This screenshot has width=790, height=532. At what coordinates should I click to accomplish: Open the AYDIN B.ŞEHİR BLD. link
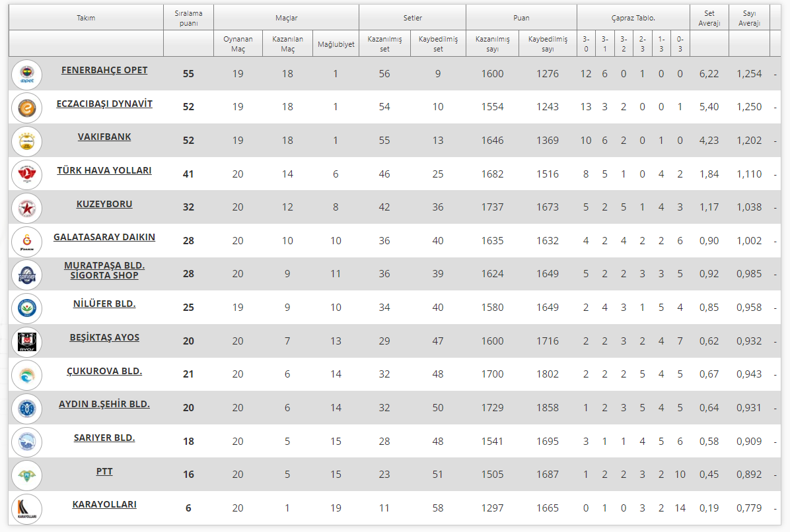coord(104,404)
